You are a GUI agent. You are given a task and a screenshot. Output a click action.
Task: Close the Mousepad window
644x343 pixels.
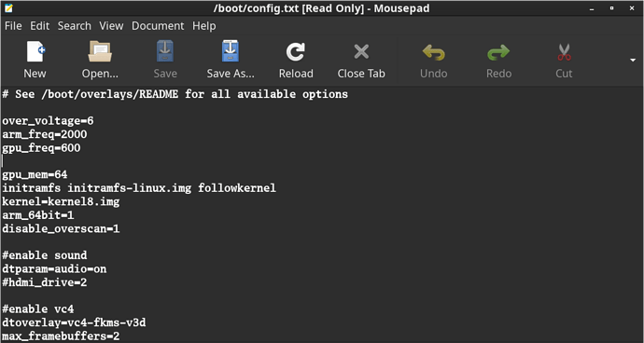click(632, 8)
